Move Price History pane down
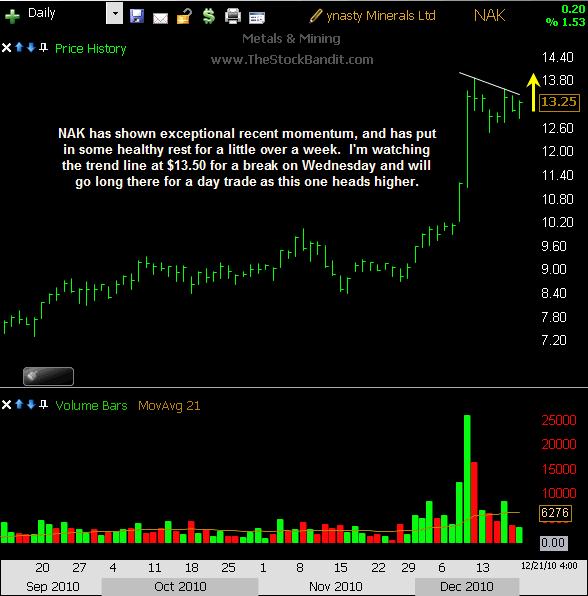The image size is (588, 596). pos(31,47)
